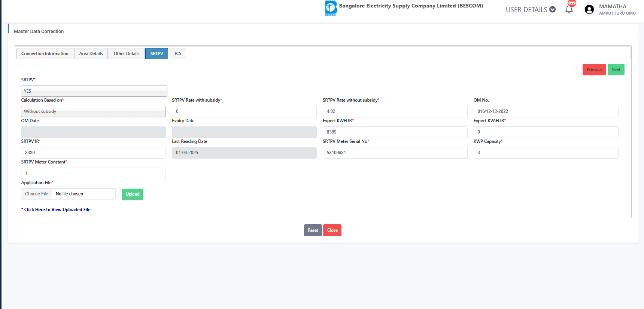Click the red Previous button
This screenshot has height=309, width=644.
pyautogui.click(x=594, y=70)
